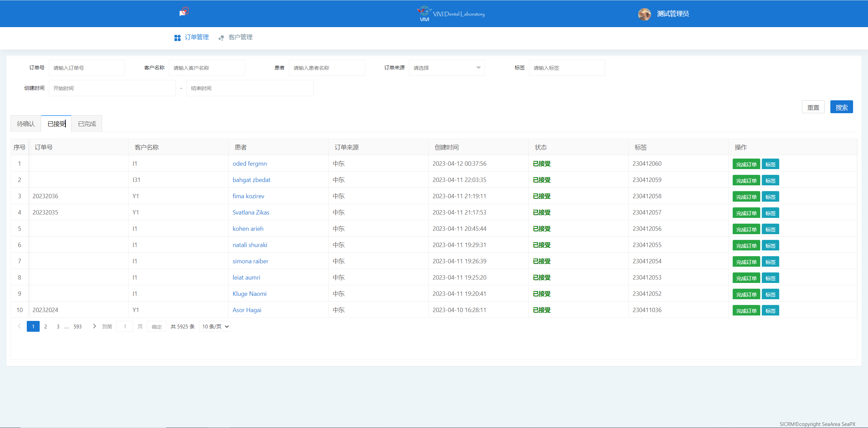Go to next page arrow

tap(94, 326)
